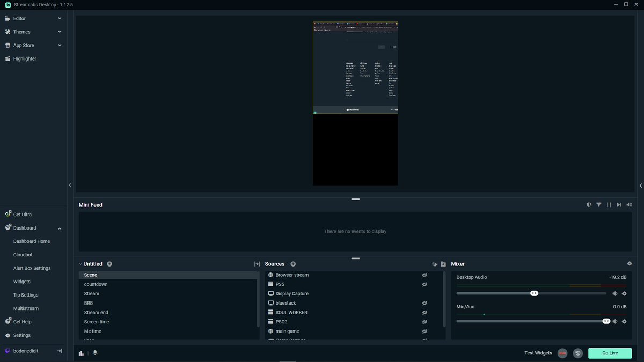Image resolution: width=644 pixels, height=362 pixels.
Task: Collapse the Dashboard submenu chevron
Action: tap(60, 228)
